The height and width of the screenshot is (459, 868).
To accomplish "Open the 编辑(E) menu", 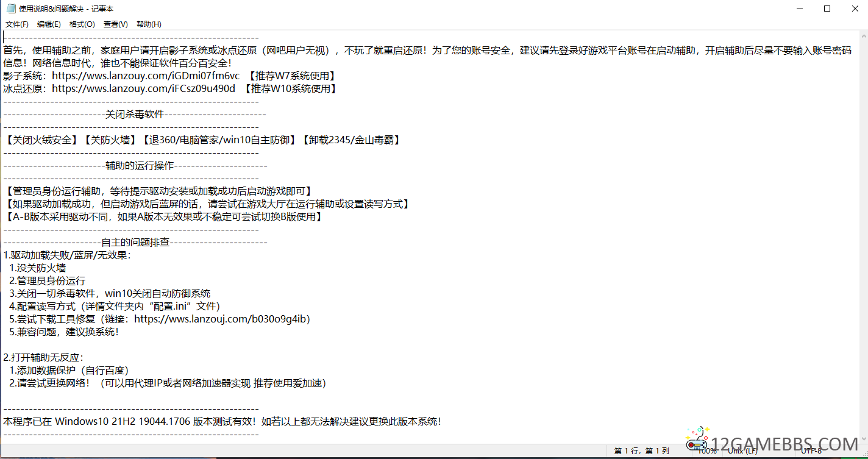I will (49, 24).
